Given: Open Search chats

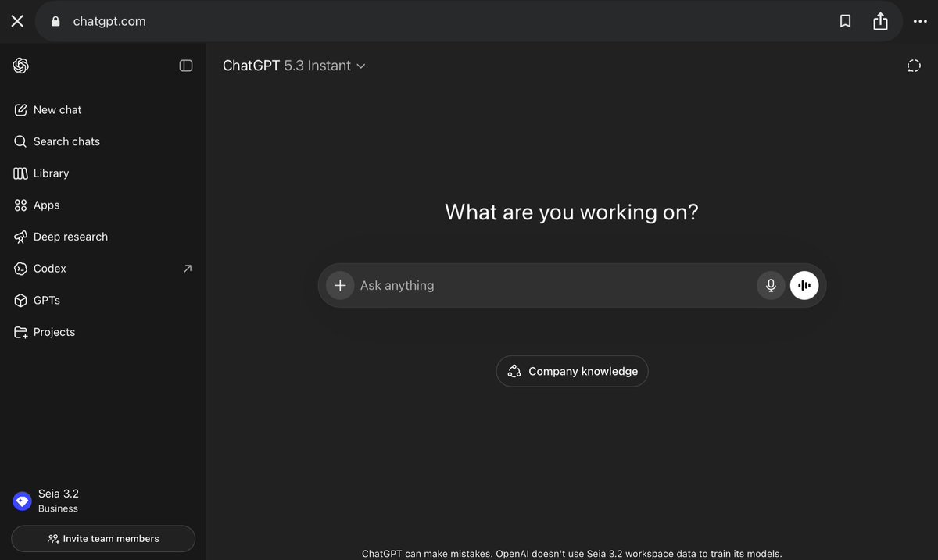Looking at the screenshot, I should click(x=102, y=141).
